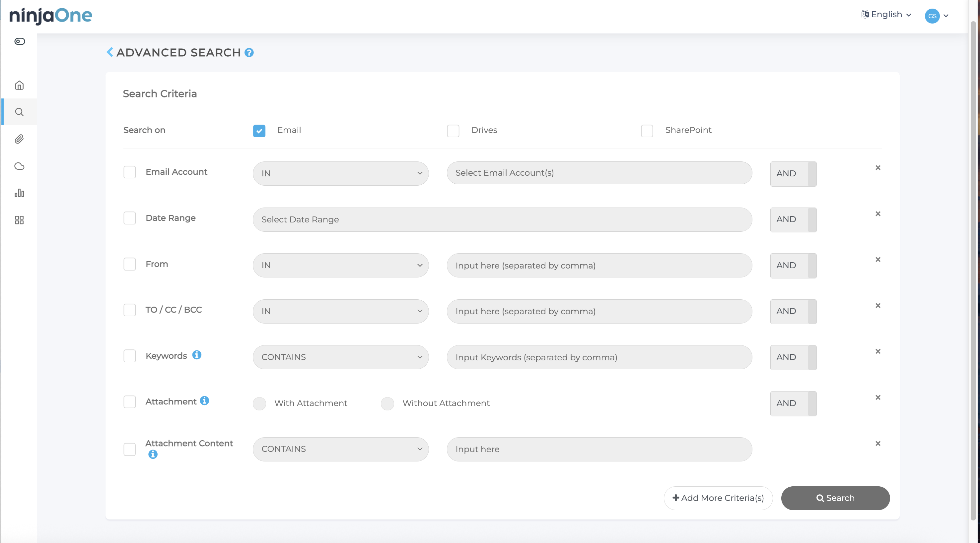Click the Search button
The width and height of the screenshot is (980, 543).
tap(835, 498)
